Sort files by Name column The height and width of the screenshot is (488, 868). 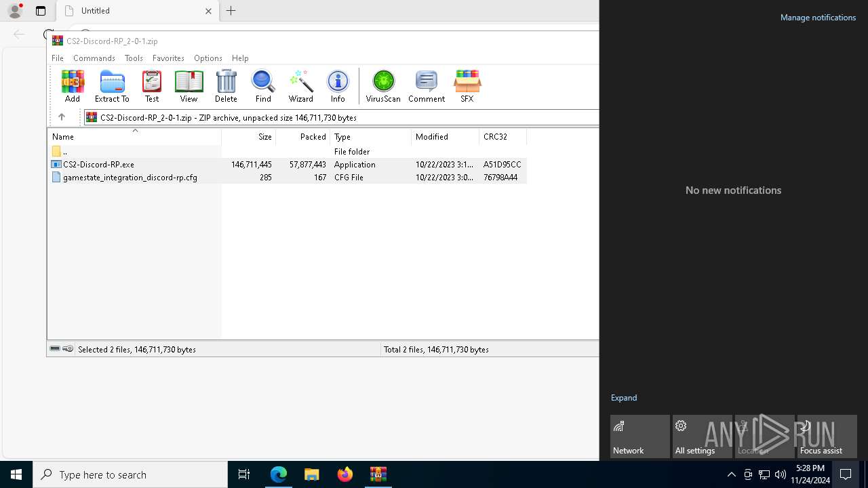134,136
